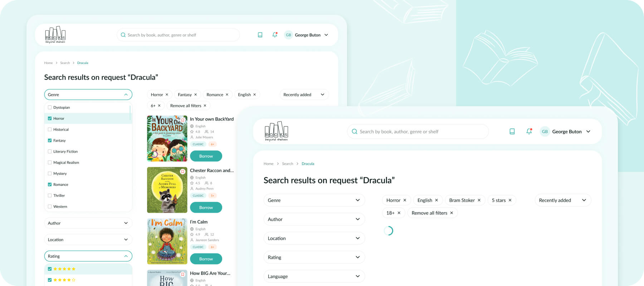Screen dimensions: 644x286
Task: Uncheck the Romance genre checkbox
Action: (50, 184)
